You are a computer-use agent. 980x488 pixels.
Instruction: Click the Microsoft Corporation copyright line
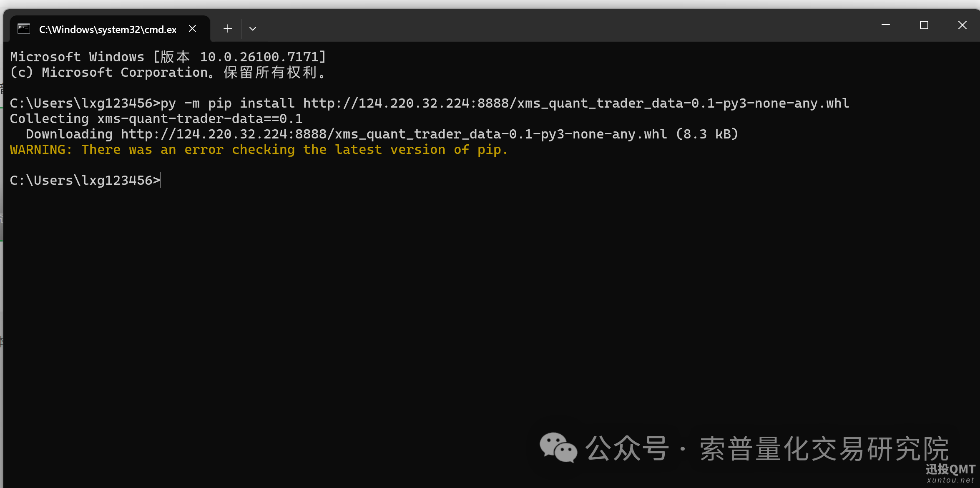click(168, 73)
